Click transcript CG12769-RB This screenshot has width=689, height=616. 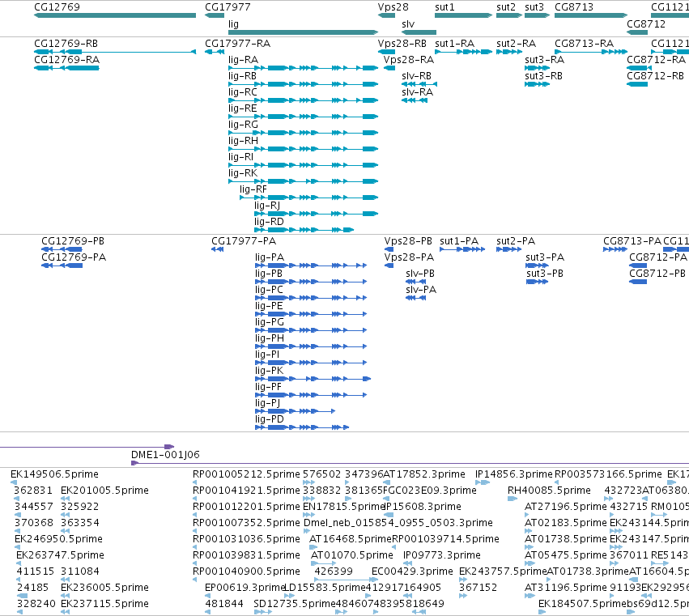[115, 52]
